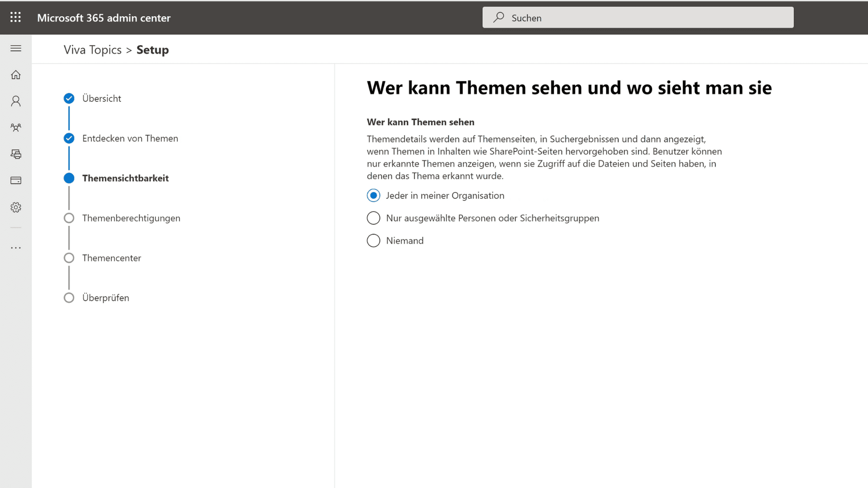The image size is (868, 488).
Task: Open the devices/resources sidebar icon
Action: click(x=16, y=154)
